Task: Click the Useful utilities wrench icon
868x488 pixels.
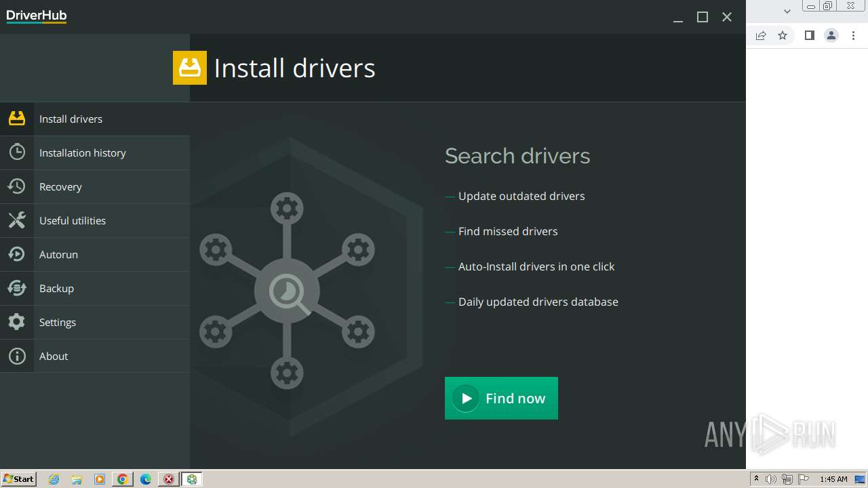Action: (17, 220)
